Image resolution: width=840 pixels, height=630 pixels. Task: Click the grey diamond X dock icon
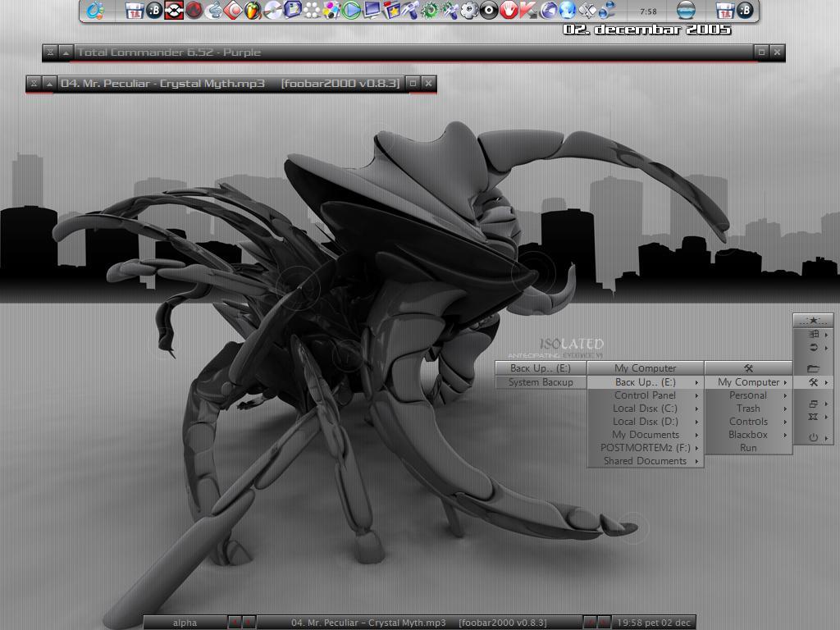coord(587,10)
